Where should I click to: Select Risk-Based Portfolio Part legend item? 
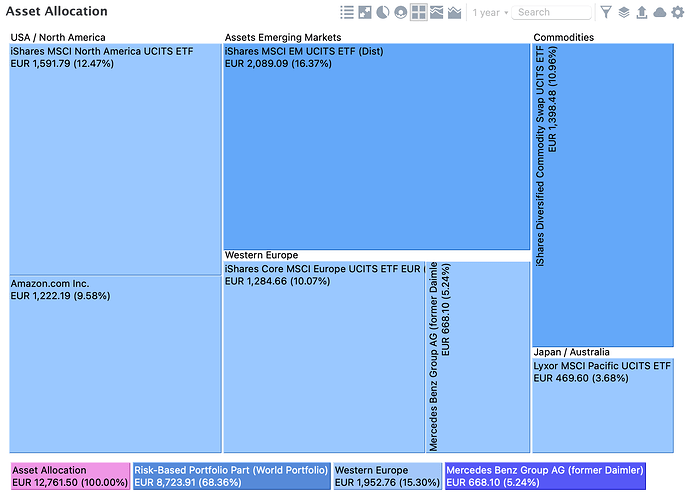click(231, 476)
